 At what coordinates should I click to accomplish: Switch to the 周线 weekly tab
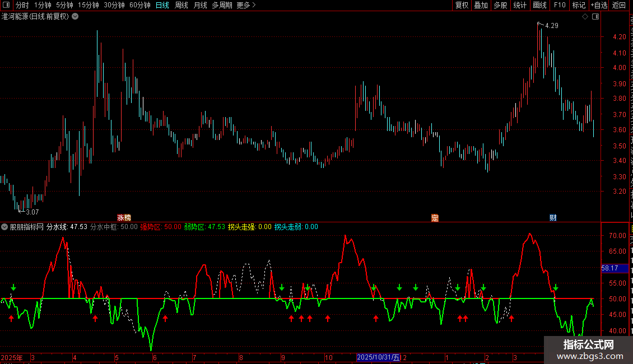pyautogui.click(x=181, y=5)
